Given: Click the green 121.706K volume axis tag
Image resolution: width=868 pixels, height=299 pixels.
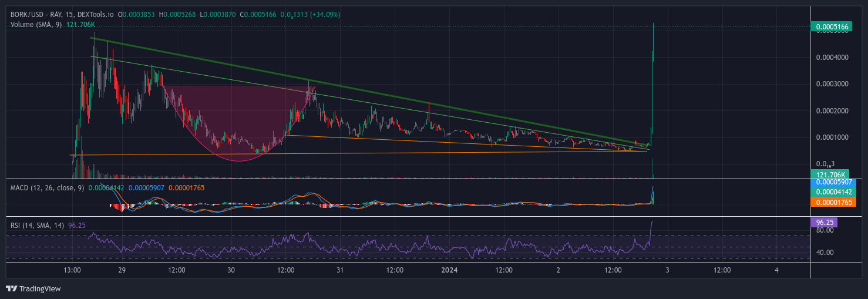Looking at the screenshot, I should (x=829, y=174).
